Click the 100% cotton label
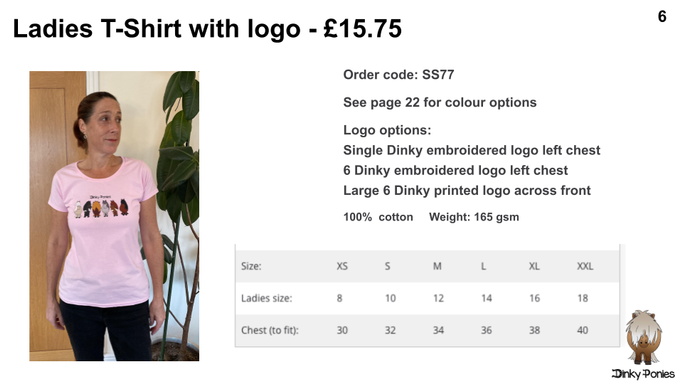683x384 pixels. [x=378, y=217]
